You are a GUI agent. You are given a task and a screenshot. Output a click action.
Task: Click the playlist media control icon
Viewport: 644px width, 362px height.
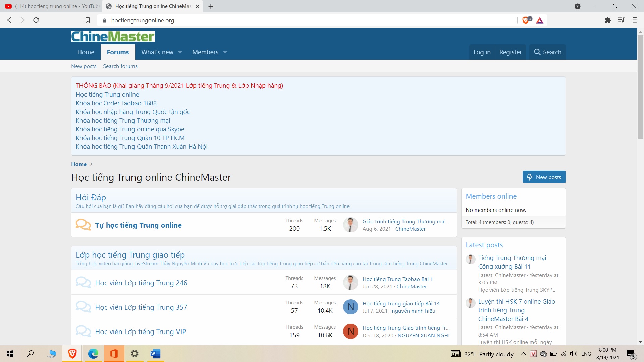(x=621, y=20)
